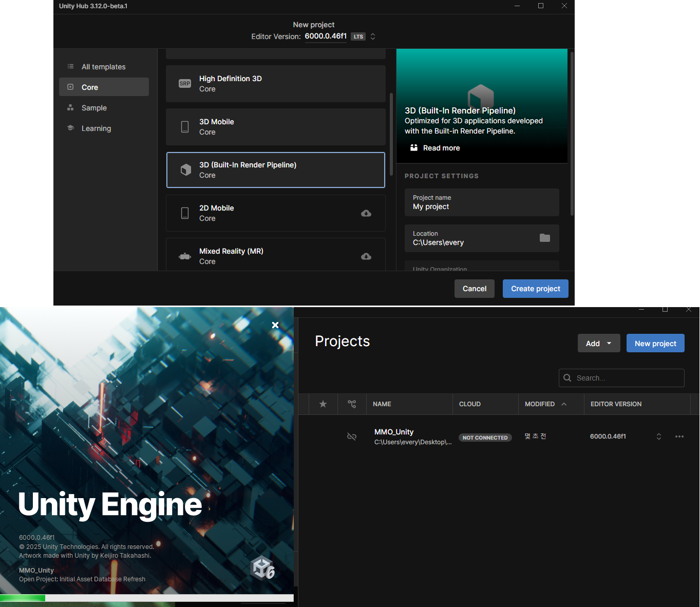
Task: Select Mixed Reality (MR) template
Action: [275, 255]
